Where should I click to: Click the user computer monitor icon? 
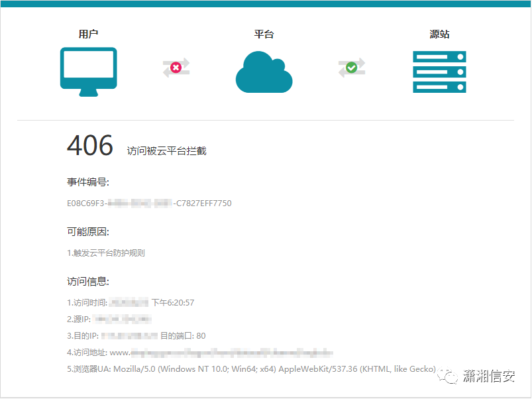tap(89, 72)
